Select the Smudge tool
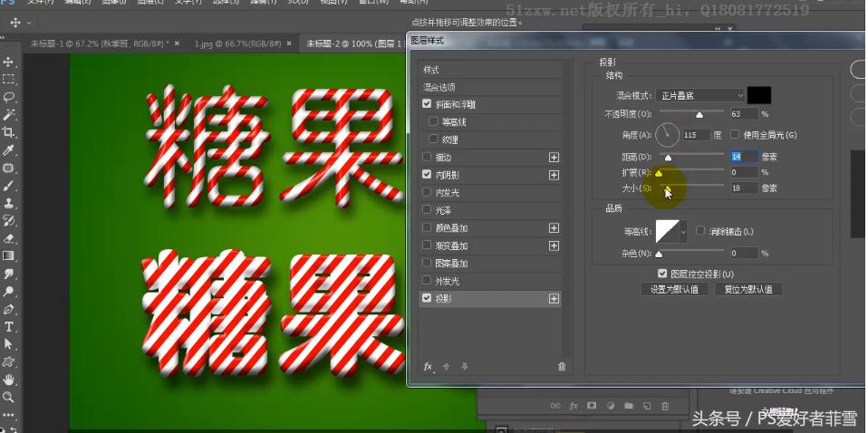This screenshot has width=868, height=433. tap(8, 274)
